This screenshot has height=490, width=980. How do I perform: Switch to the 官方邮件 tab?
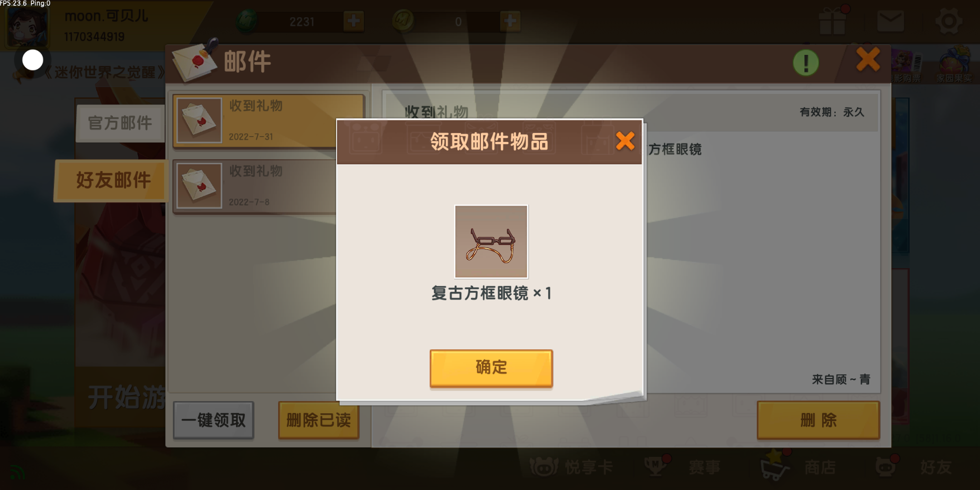click(120, 123)
